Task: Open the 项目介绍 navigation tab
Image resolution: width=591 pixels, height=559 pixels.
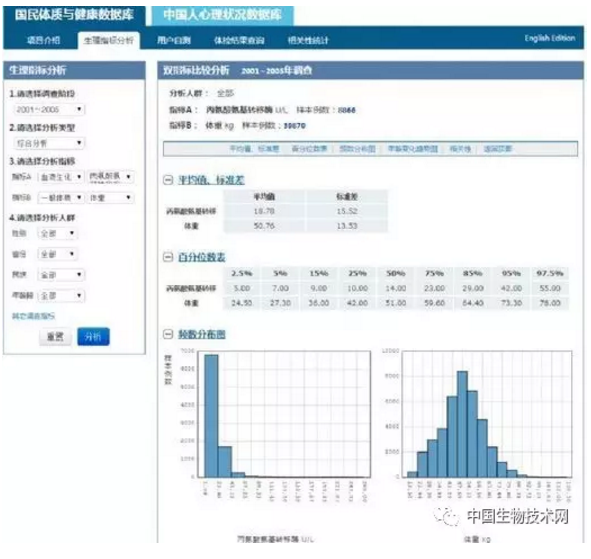Action: (x=43, y=40)
